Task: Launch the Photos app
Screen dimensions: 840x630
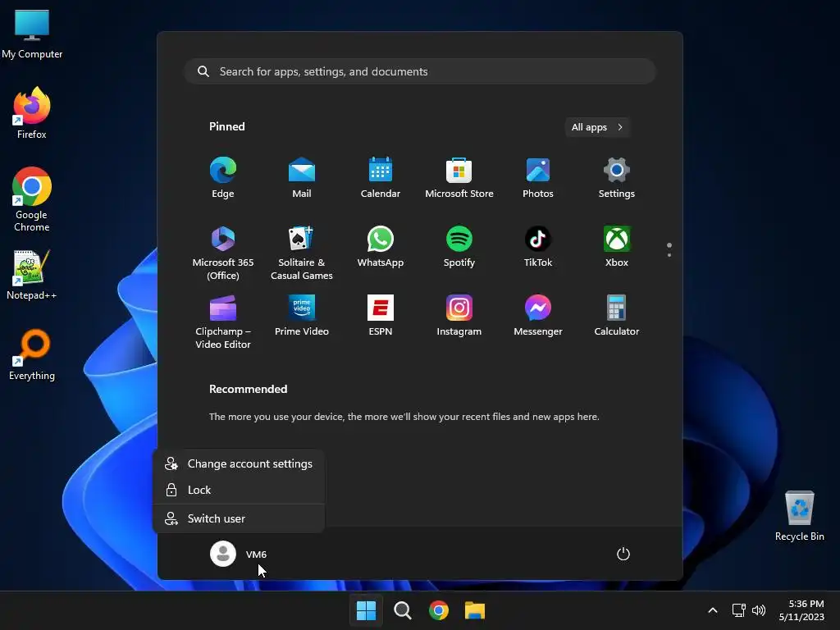Action: (538, 178)
